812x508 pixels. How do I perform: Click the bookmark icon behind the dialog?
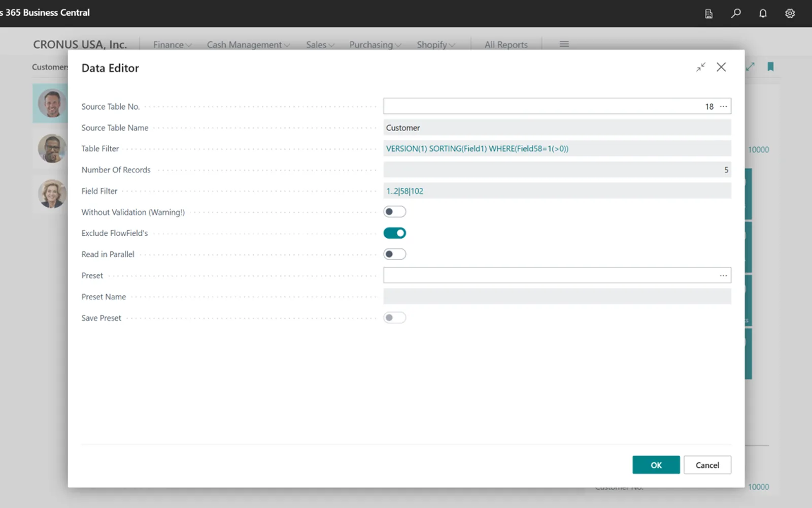pos(770,67)
